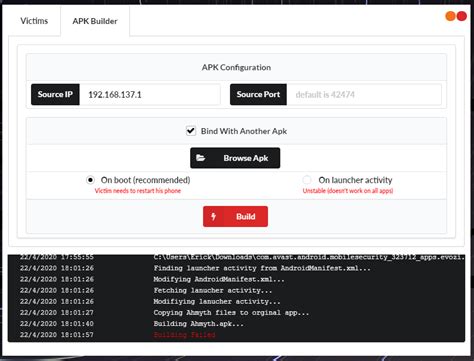Viewport: 474px width, 361px height.
Task: Focus the Source IP input field
Action: 150,94
